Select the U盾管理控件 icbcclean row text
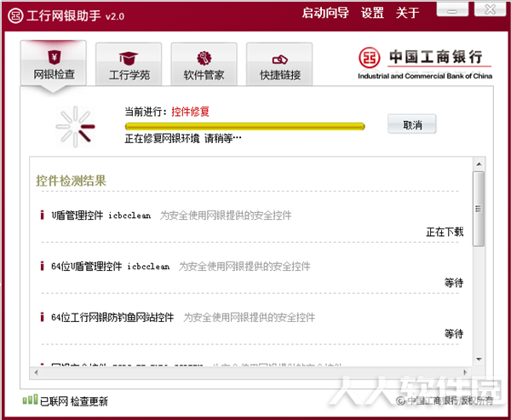This screenshot has height=420, width=511. (101, 216)
